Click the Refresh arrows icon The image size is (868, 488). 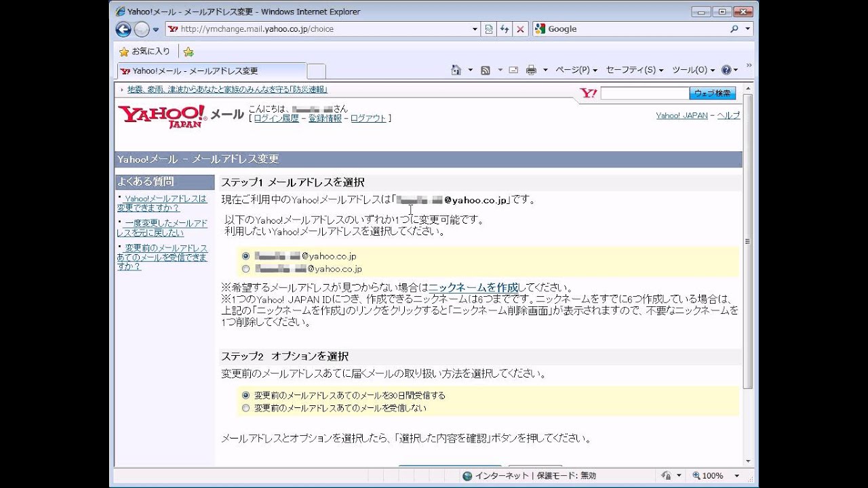pos(505,29)
